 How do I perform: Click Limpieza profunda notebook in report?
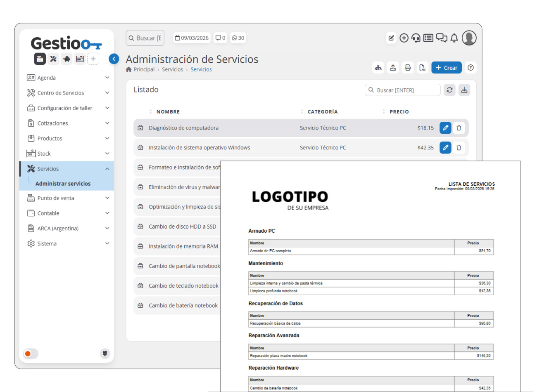click(x=273, y=291)
